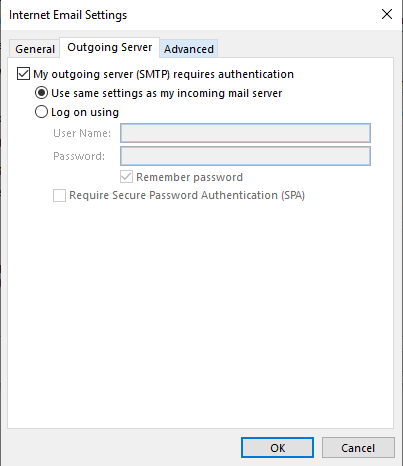Select the Outgoing Server tab
This screenshot has width=403, height=466.
pyautogui.click(x=110, y=47)
